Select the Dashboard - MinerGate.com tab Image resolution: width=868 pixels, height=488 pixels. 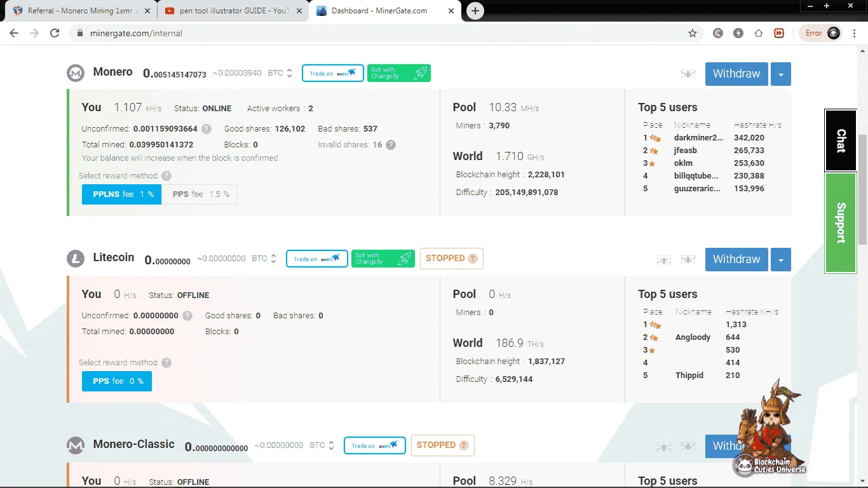(385, 11)
